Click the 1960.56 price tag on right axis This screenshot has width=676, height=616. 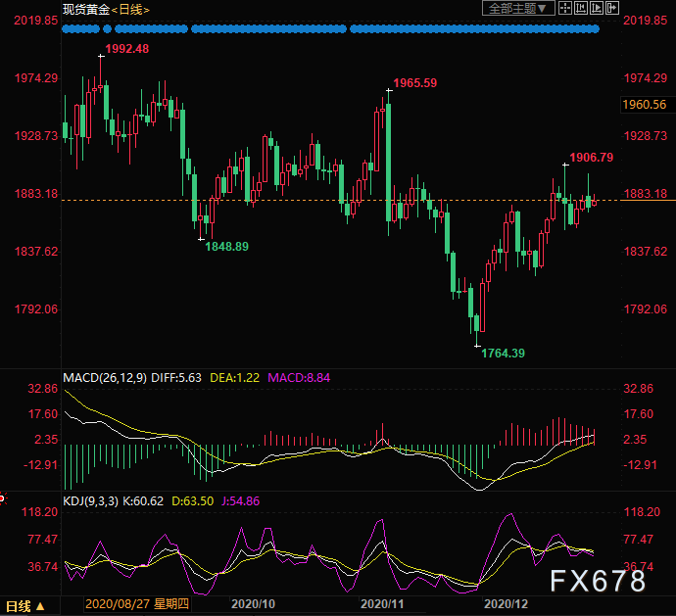click(644, 105)
